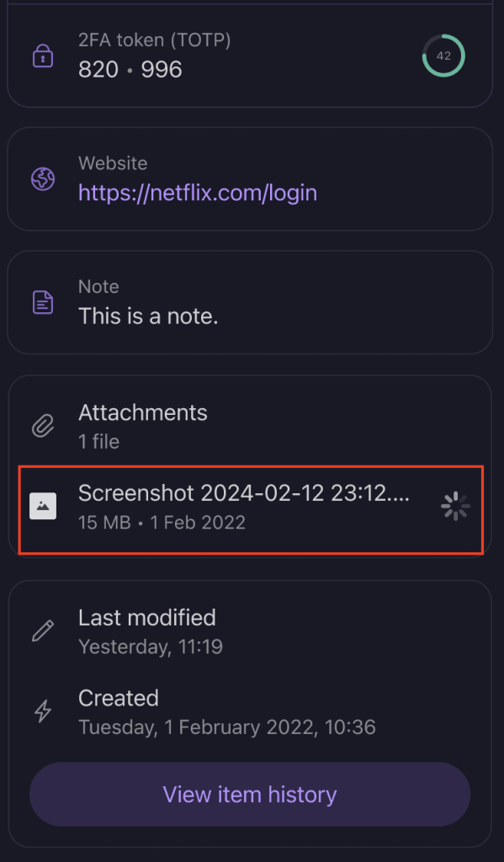Click the attachment loading spinner
This screenshot has height=862, width=504.
coord(455,506)
